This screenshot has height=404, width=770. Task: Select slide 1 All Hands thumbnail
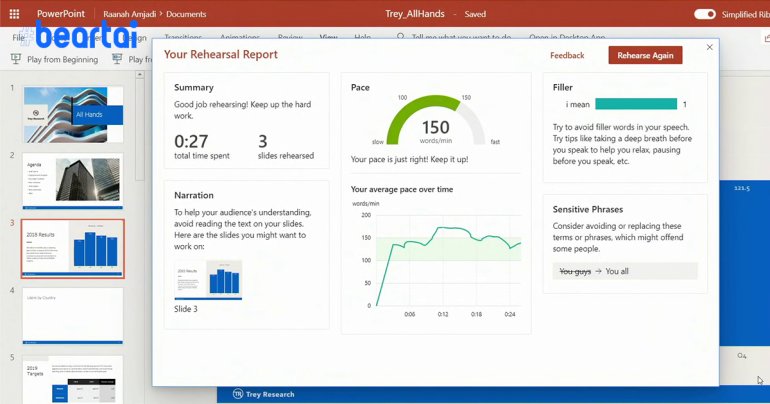pos(72,114)
